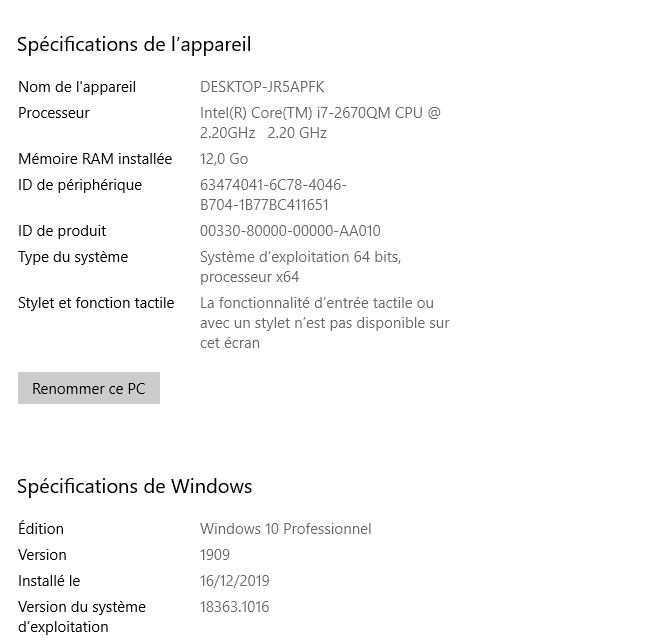
Task: Click the ID de périphérique label
Action: coord(80,185)
